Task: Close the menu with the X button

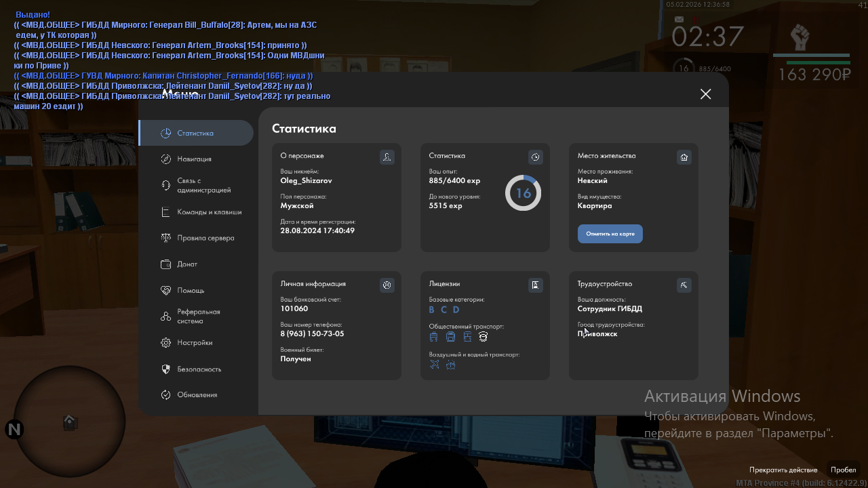Action: pyautogui.click(x=705, y=94)
